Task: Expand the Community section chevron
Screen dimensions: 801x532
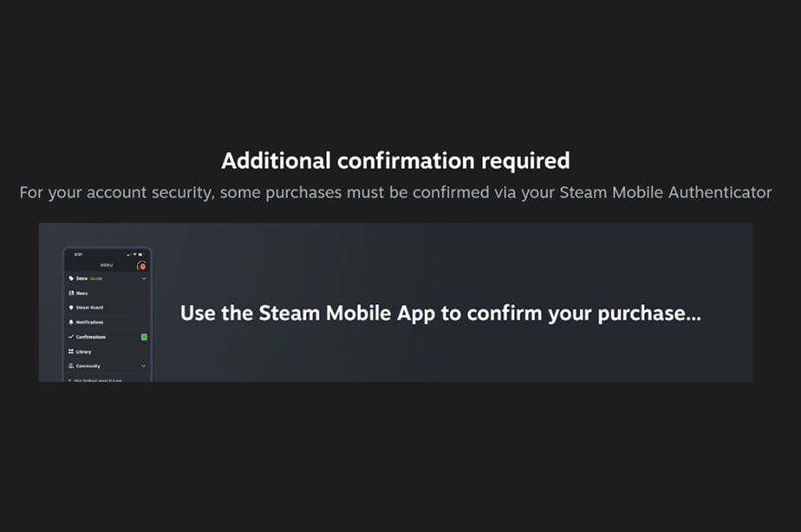Action: (x=144, y=366)
